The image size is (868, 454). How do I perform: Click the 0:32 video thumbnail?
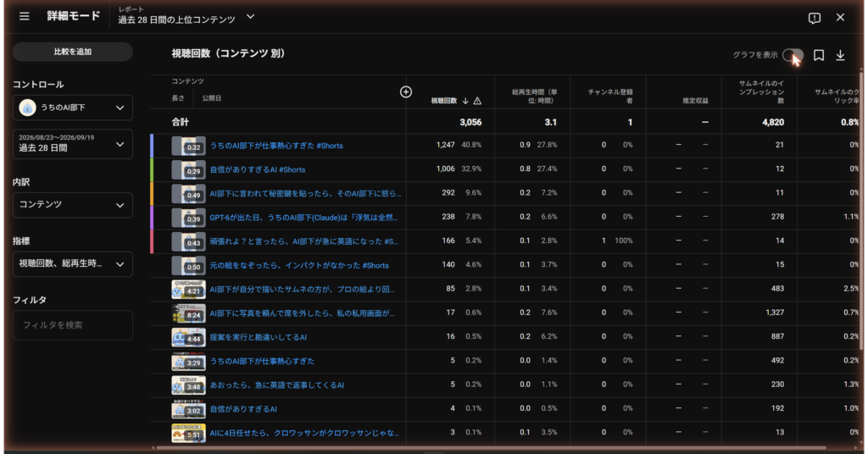188,146
